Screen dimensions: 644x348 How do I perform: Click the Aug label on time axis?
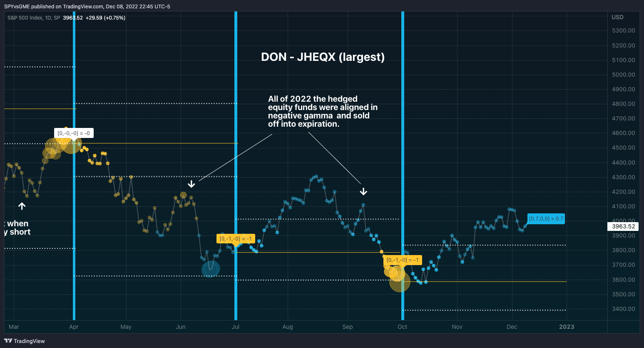288,327
